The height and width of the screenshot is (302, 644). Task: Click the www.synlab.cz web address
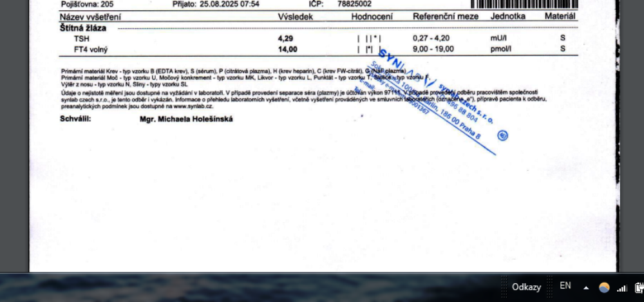point(190,105)
